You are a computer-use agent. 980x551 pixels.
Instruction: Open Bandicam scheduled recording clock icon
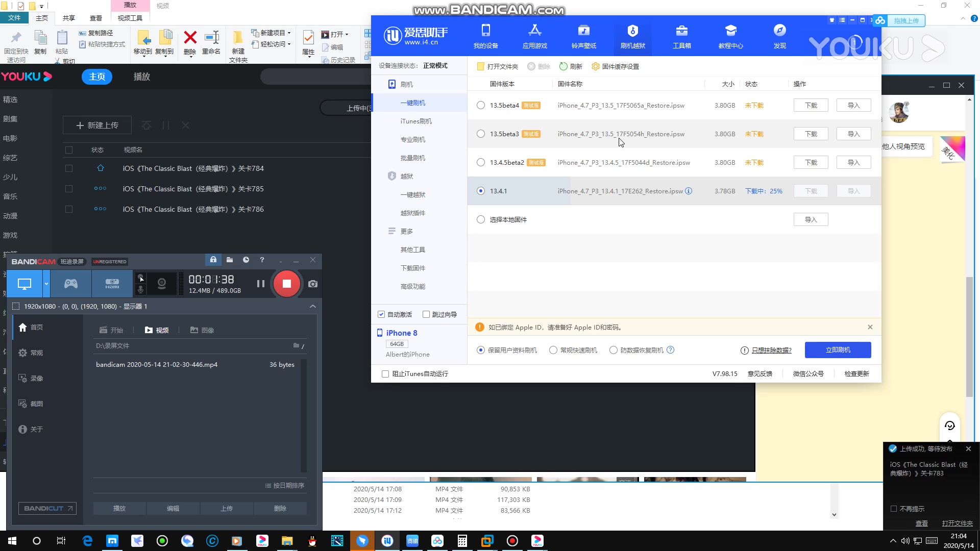(x=246, y=260)
